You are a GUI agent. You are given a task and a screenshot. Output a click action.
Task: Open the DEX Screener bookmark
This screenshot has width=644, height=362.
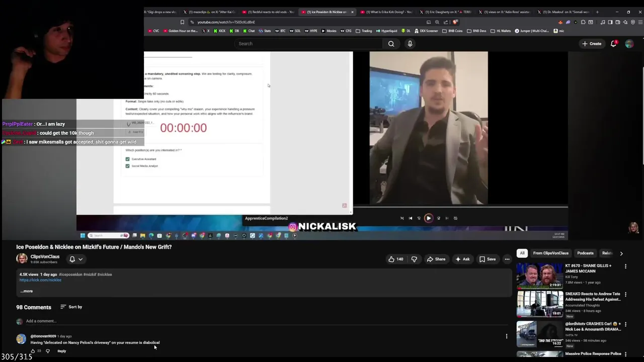(426, 31)
